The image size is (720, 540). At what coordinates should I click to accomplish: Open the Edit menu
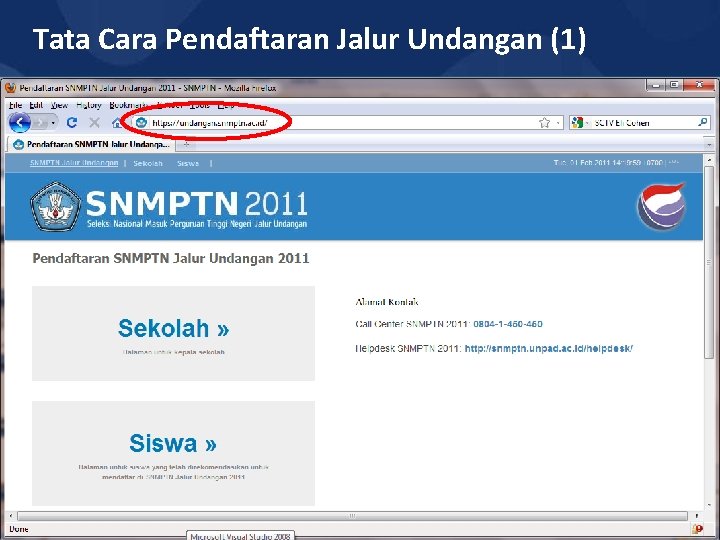coord(36,105)
